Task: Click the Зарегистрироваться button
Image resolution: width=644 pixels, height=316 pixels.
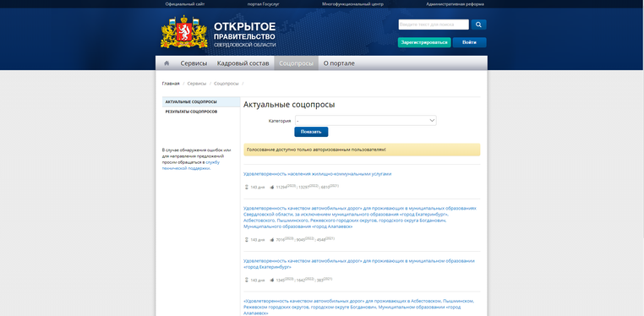Action: tap(424, 43)
